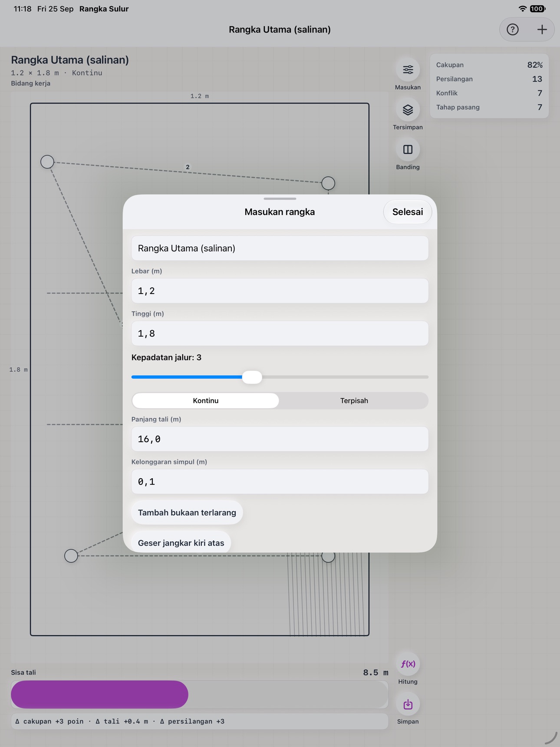Click the Kepadatan jalur slider thumb

252,377
